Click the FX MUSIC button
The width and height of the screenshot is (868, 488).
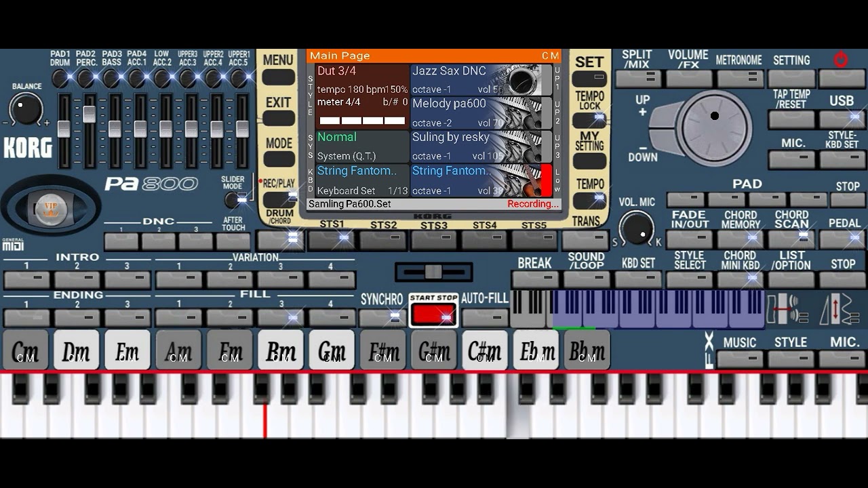pos(740,359)
